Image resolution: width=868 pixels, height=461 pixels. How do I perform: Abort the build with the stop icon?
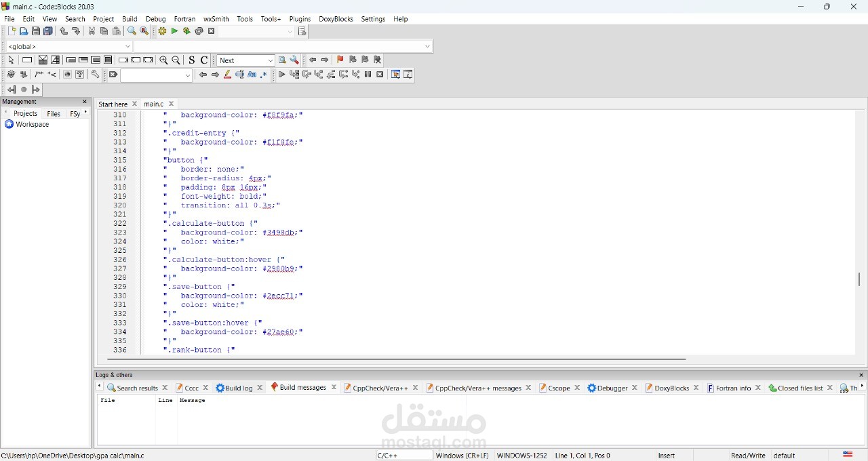[212, 31]
